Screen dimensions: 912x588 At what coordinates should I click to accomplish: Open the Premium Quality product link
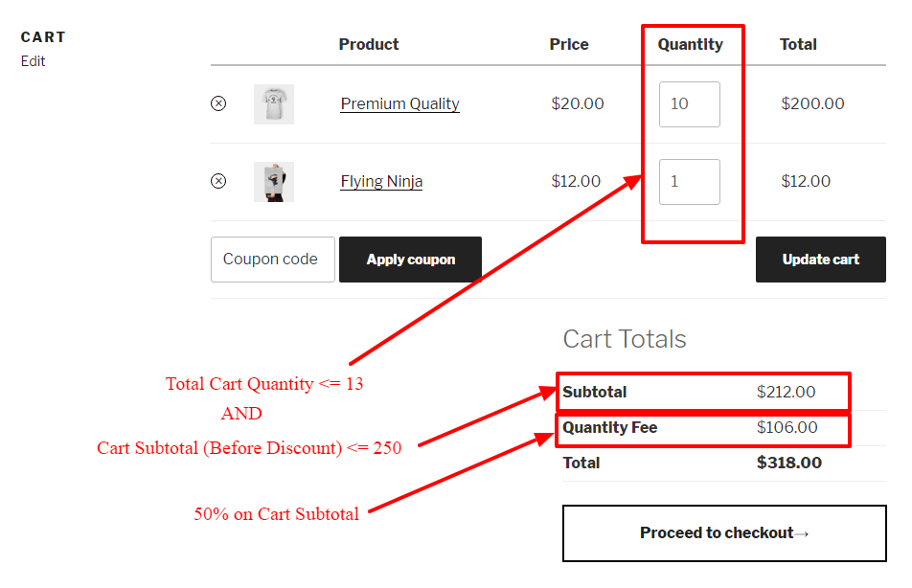[399, 103]
